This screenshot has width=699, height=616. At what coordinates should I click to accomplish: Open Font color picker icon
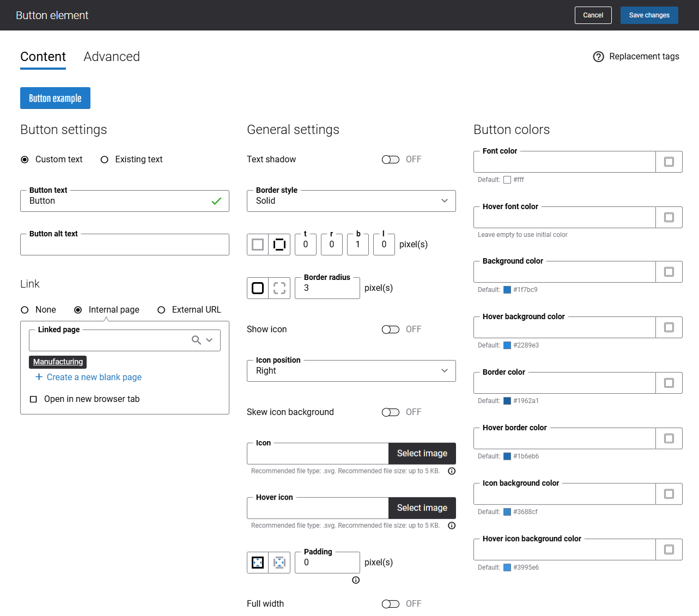(669, 162)
